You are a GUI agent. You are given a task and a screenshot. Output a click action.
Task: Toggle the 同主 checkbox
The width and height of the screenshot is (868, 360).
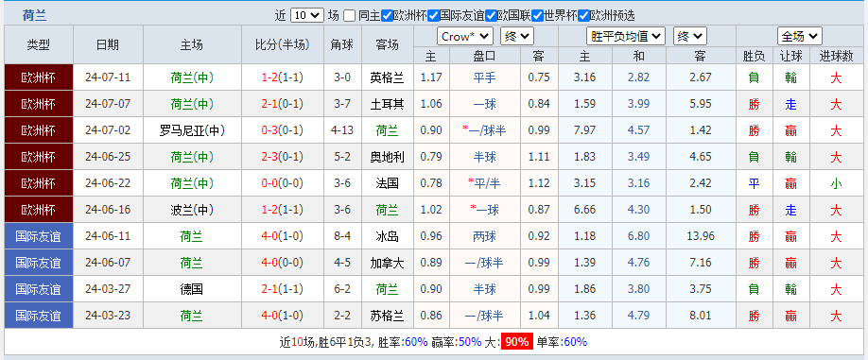coord(349,15)
